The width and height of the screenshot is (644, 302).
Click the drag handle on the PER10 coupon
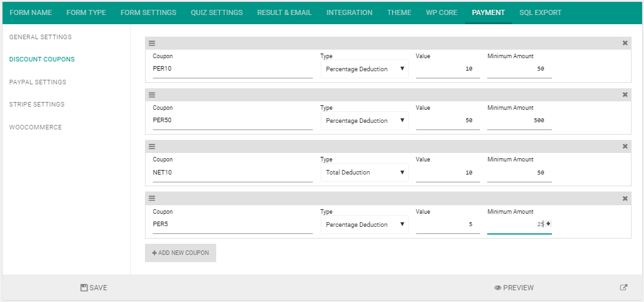pyautogui.click(x=152, y=43)
